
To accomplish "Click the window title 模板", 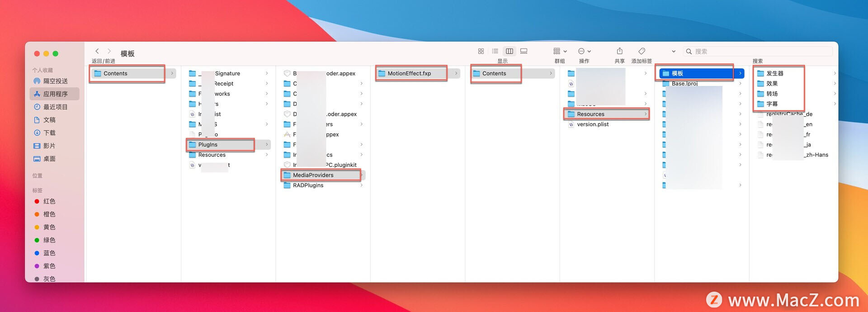I will (x=127, y=53).
